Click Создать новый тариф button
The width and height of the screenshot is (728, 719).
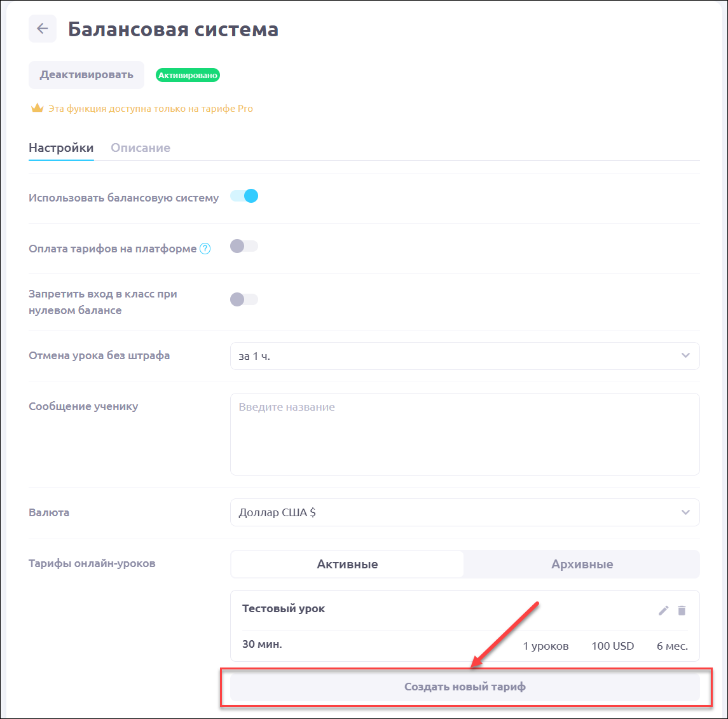[x=464, y=687]
